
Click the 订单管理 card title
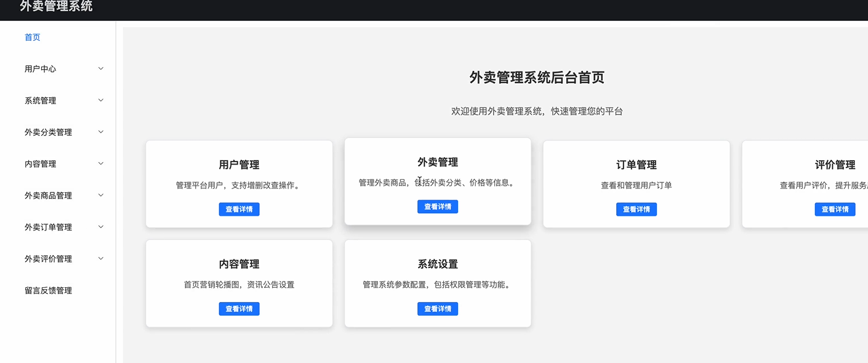(637, 165)
